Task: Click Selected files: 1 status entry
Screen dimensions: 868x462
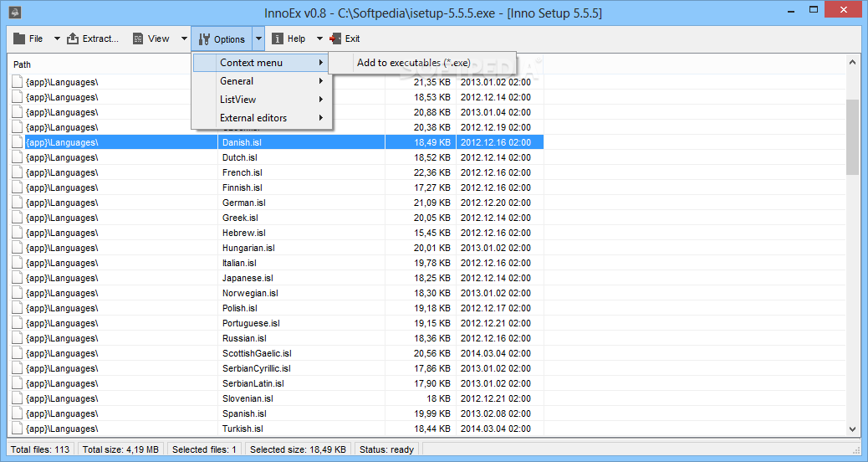Action: (x=204, y=449)
